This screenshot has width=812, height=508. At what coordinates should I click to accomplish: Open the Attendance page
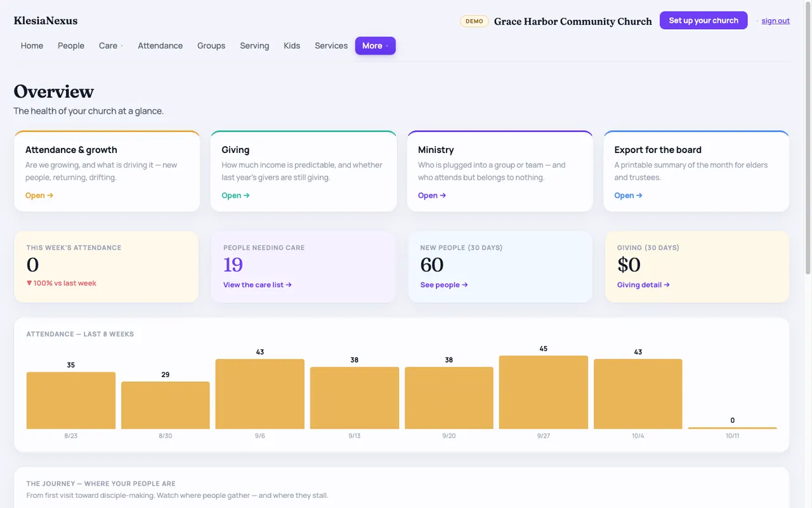[x=160, y=46]
